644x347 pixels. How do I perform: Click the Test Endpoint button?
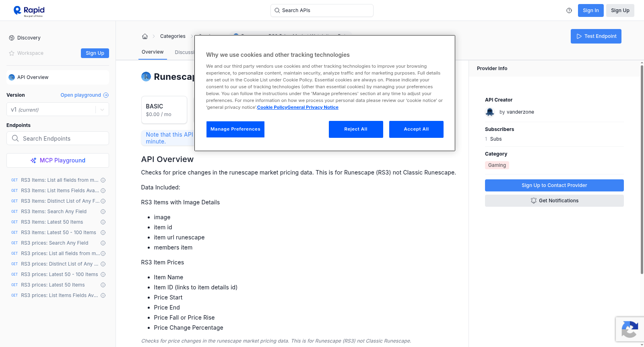[596, 36]
